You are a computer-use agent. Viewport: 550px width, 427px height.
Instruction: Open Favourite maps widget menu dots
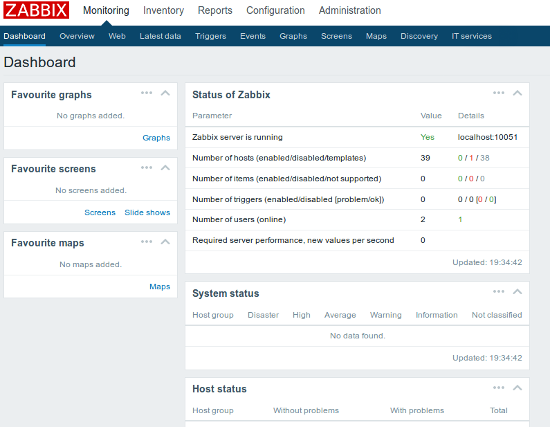pyautogui.click(x=147, y=242)
